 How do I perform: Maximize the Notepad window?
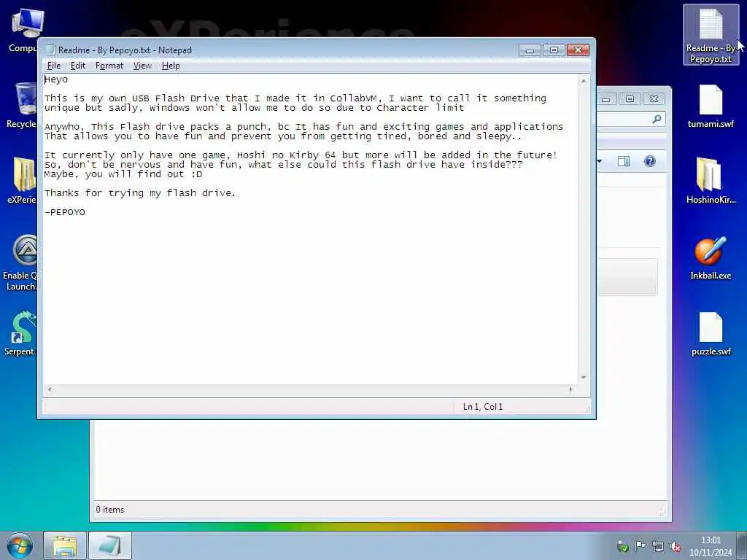554,50
